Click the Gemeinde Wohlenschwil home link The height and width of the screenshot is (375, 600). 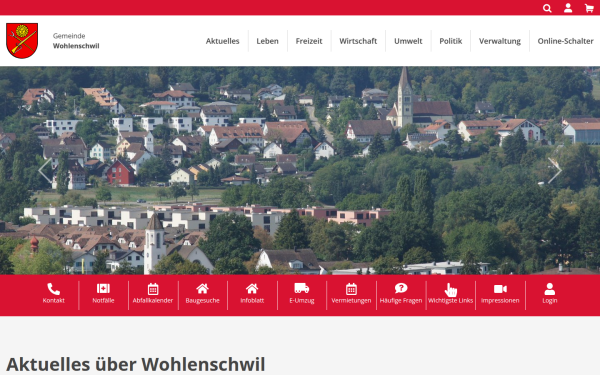(76, 41)
